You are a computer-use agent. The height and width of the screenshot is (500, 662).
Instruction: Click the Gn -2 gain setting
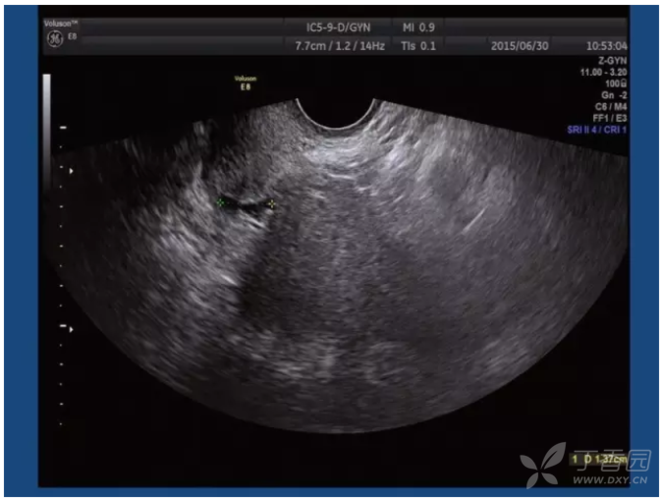[614, 95]
